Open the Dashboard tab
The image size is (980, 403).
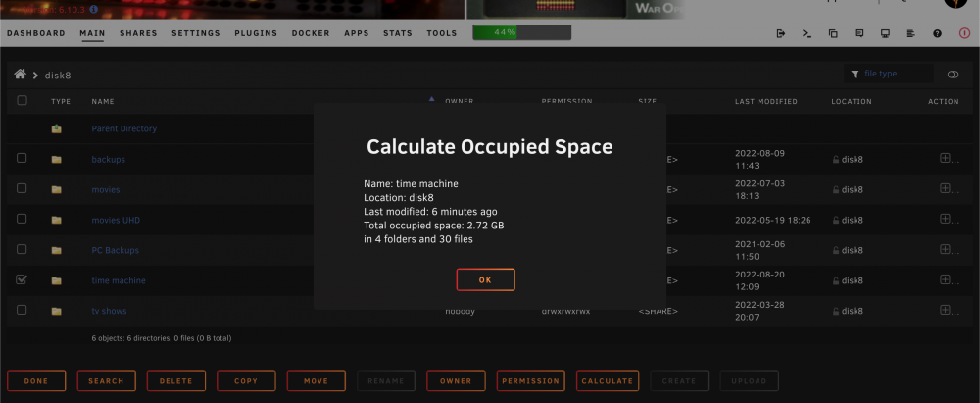(x=35, y=33)
